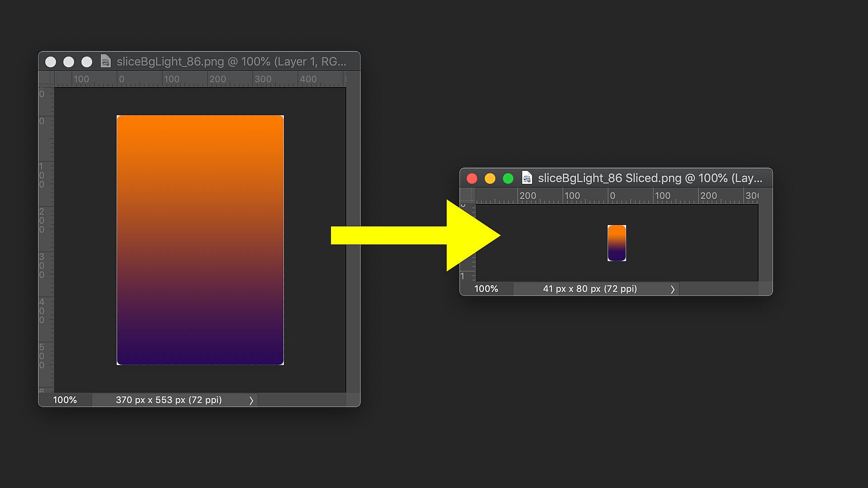
Task: Click the small sliced gradient image
Action: [x=617, y=243]
